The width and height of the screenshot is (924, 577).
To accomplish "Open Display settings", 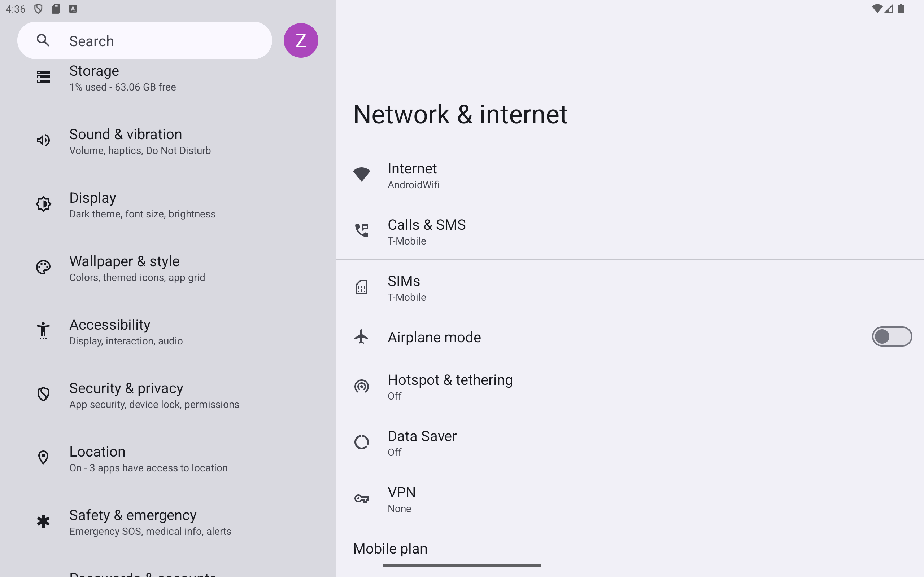I will (x=168, y=205).
